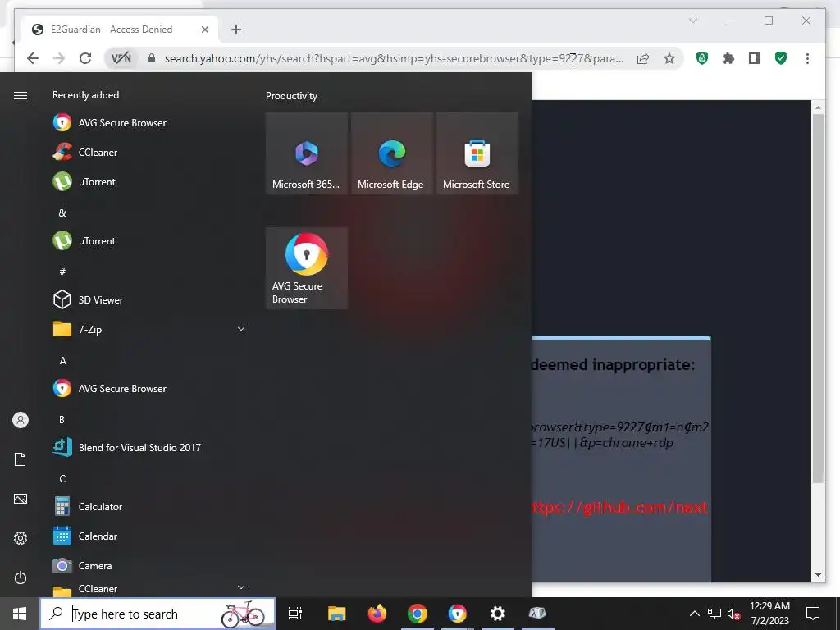Screen dimensions: 840x630
Task: Click the red github.com link
Action: (620, 507)
